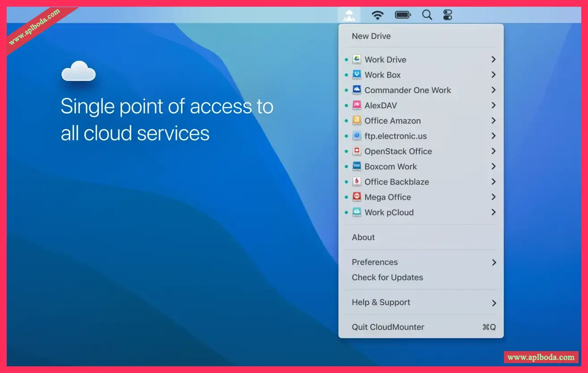
Task: Expand the Work Box submenu arrow
Action: coord(494,75)
